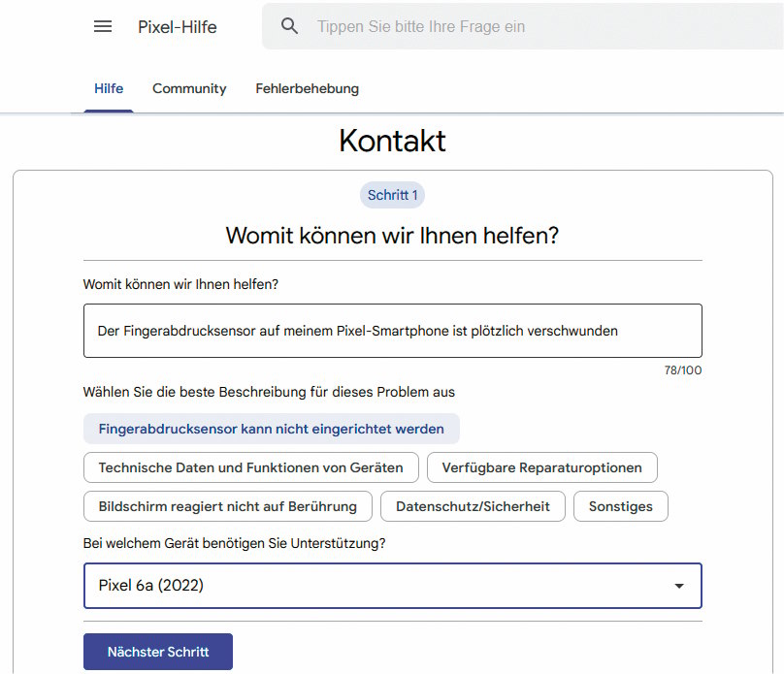Image resolution: width=784 pixels, height=674 pixels.
Task: Click the search magnifier icon
Action: point(289,26)
